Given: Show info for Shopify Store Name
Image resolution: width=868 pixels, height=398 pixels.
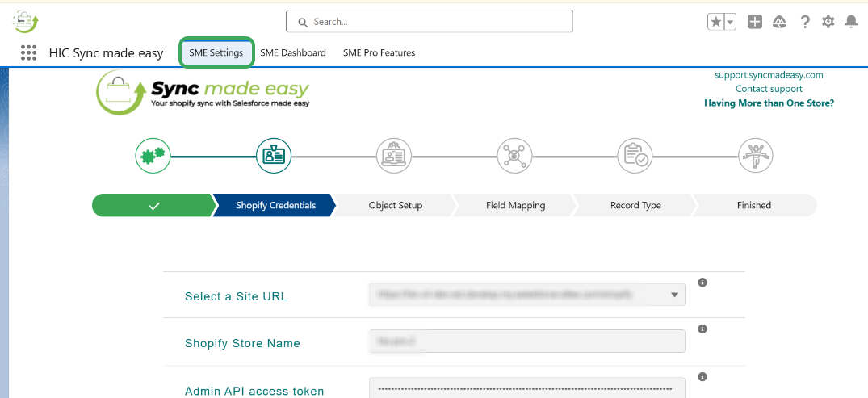Looking at the screenshot, I should click(702, 329).
